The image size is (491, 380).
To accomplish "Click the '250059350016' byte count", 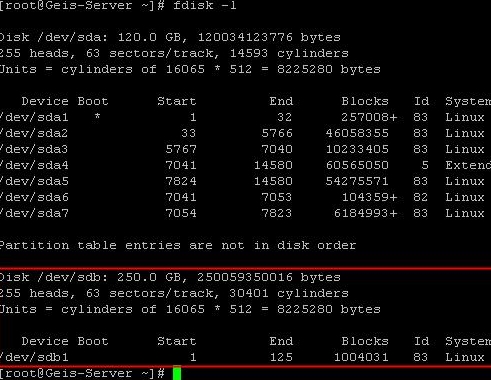I will pyautogui.click(x=245, y=277).
